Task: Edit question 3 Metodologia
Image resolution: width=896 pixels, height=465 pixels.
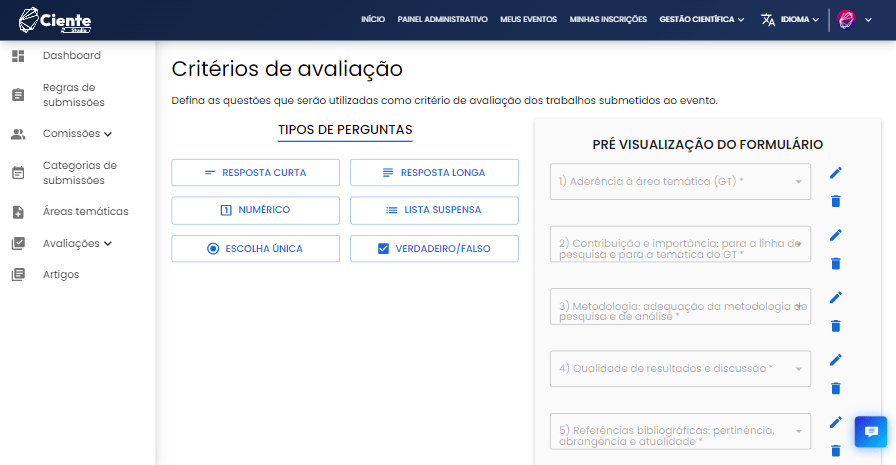Action: [x=835, y=297]
